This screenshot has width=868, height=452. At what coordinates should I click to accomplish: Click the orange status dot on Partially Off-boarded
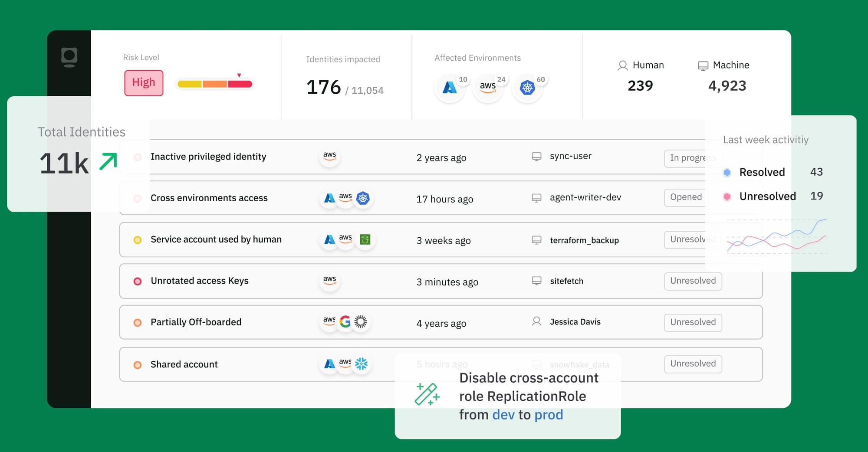click(x=138, y=323)
